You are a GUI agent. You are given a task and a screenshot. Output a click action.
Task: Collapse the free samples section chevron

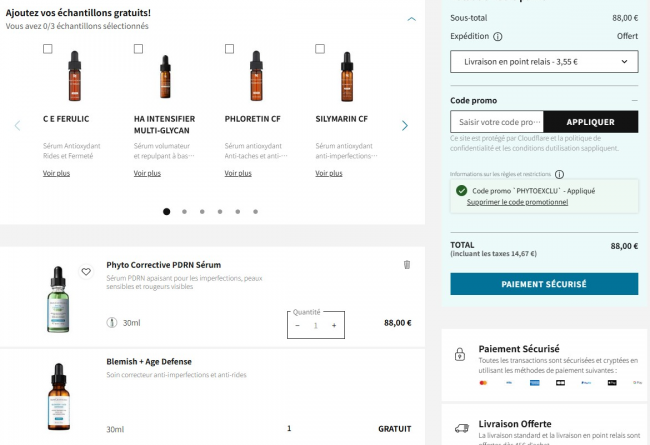tap(411, 19)
